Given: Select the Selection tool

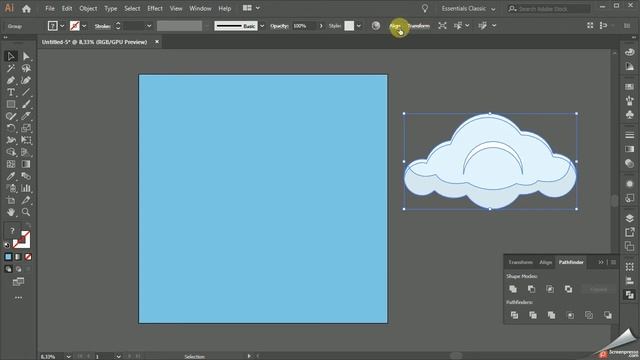Looking at the screenshot, I should tap(11, 56).
